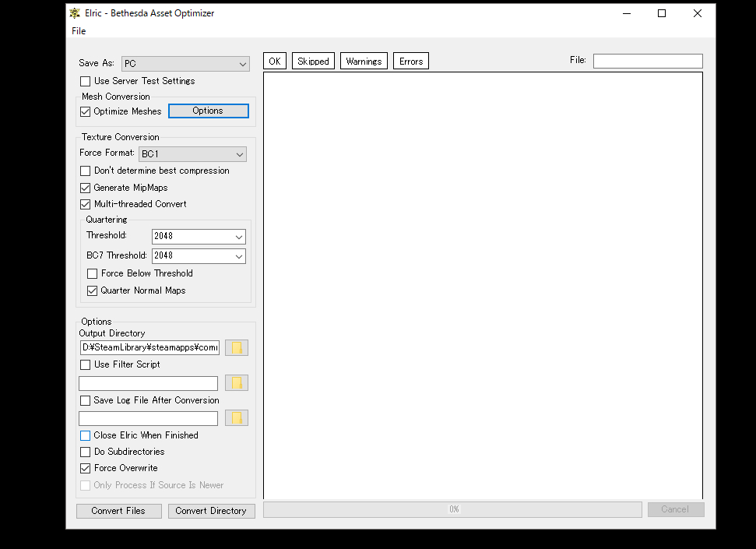Click the File search input field
756x549 pixels.
pyautogui.click(x=648, y=62)
